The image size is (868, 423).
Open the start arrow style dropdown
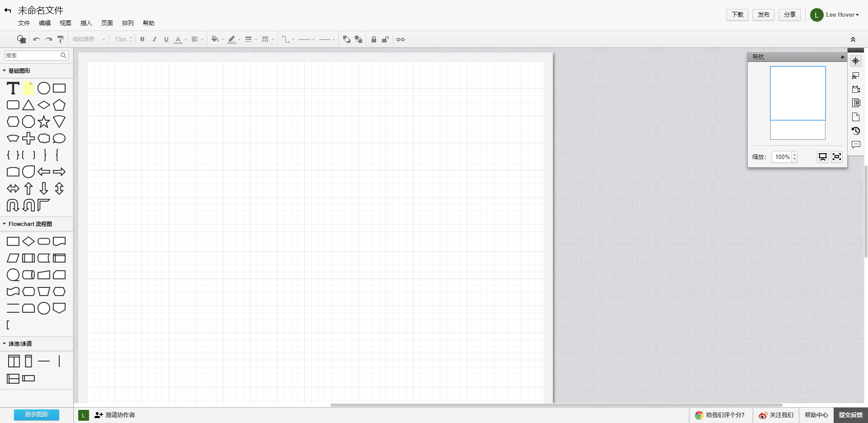307,39
